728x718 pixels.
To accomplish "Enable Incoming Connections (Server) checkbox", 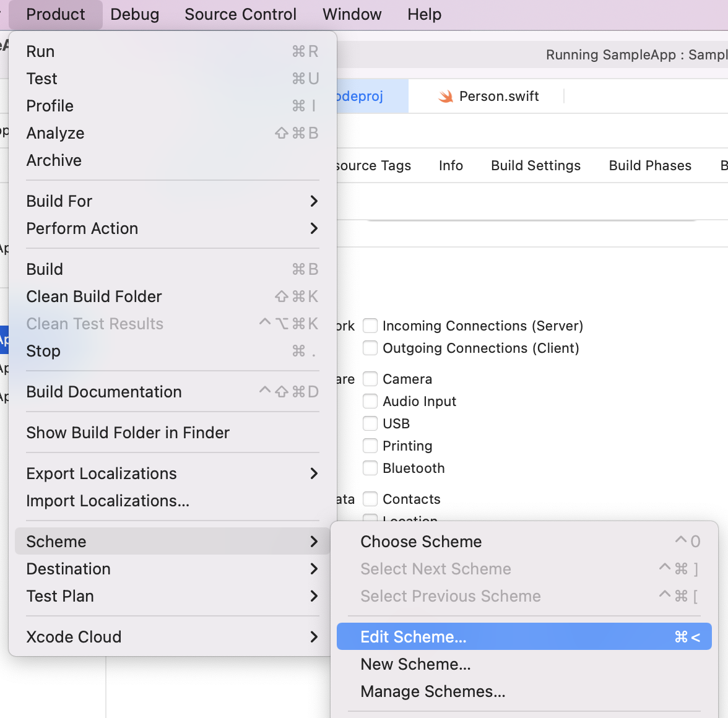I will click(370, 326).
